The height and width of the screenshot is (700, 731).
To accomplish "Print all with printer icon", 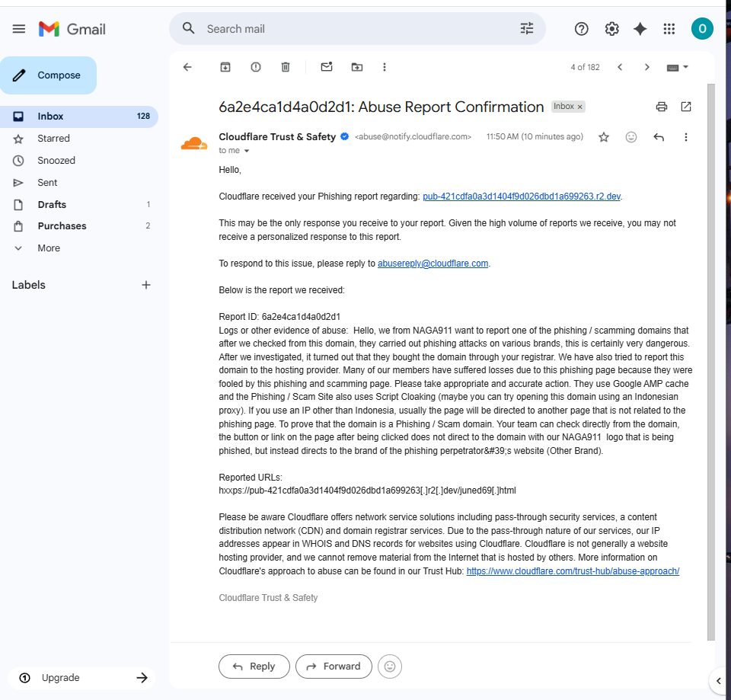I will 661,107.
